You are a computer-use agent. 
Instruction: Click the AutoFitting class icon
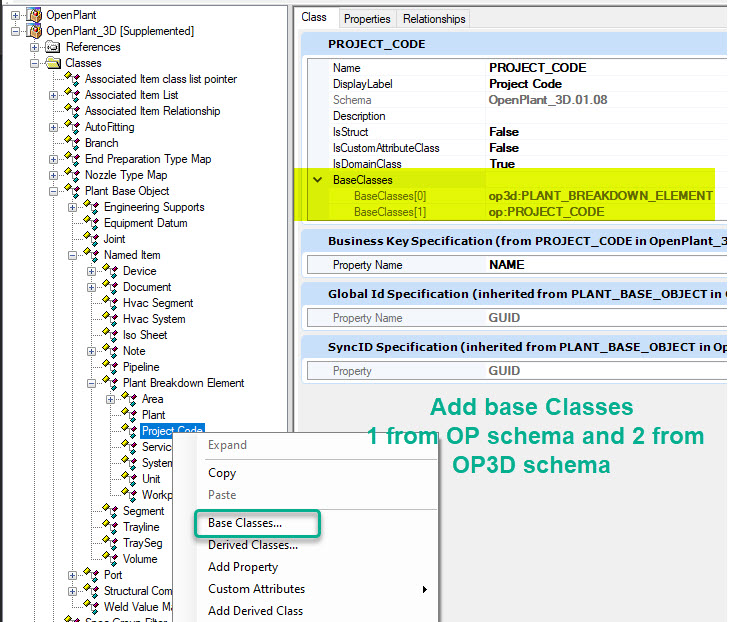pyautogui.click(x=72, y=127)
